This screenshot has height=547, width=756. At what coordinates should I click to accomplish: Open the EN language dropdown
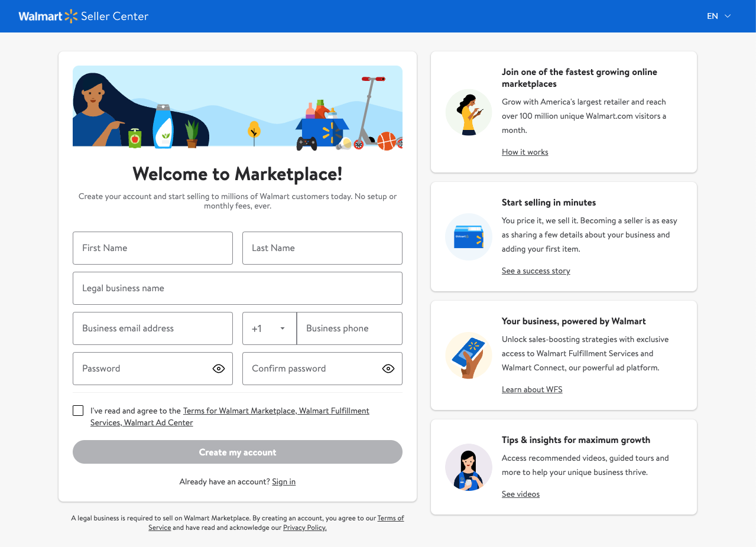(x=719, y=16)
